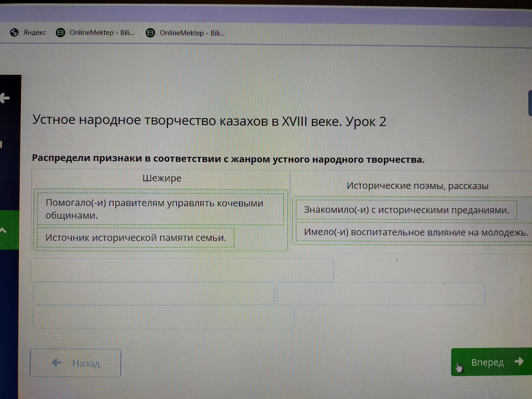Click the first OnlineMektep bookmark favicon
This screenshot has height=399, width=532.
click(60, 32)
